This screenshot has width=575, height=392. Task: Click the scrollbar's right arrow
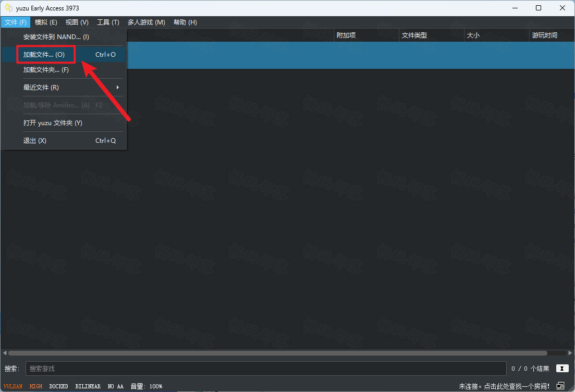[x=570, y=353]
